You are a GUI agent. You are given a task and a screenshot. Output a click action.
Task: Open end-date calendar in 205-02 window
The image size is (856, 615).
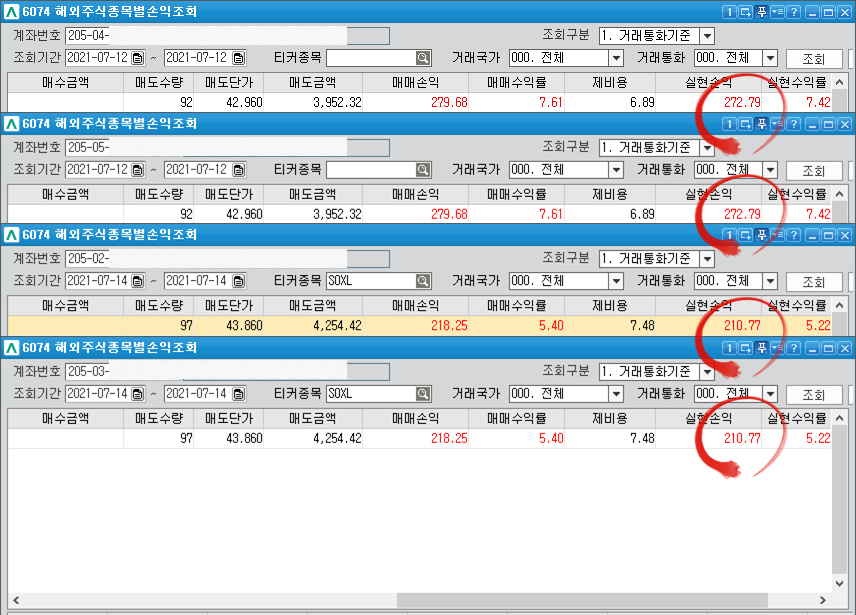[x=239, y=281]
